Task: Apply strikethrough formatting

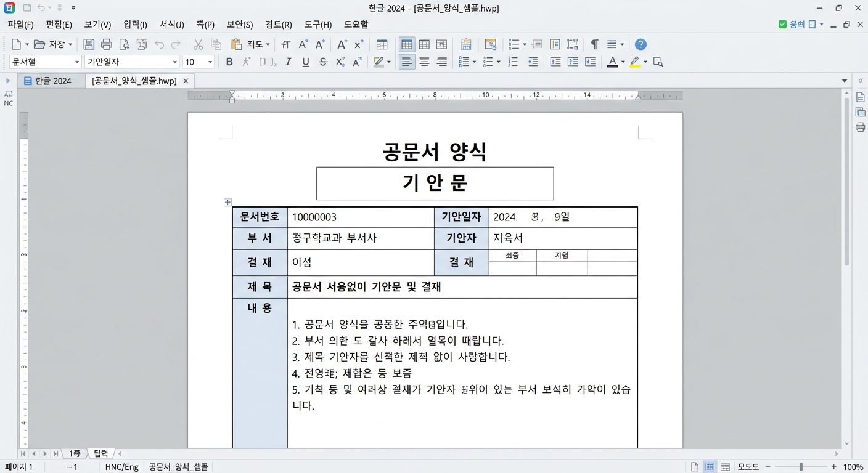Action: click(x=322, y=62)
